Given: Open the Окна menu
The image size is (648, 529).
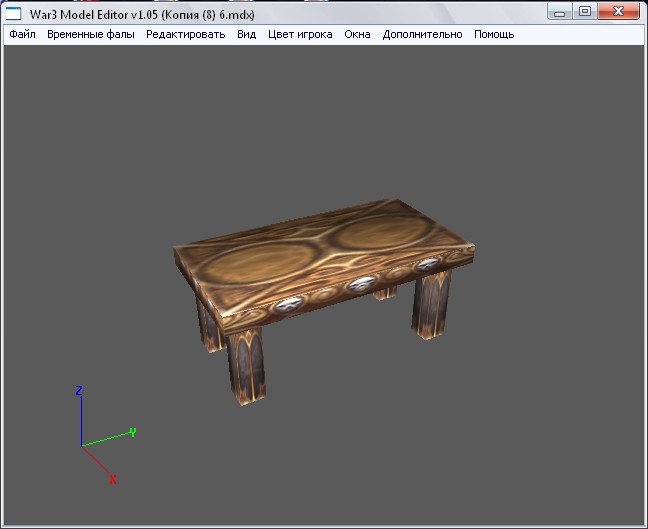Looking at the screenshot, I should 357,34.
